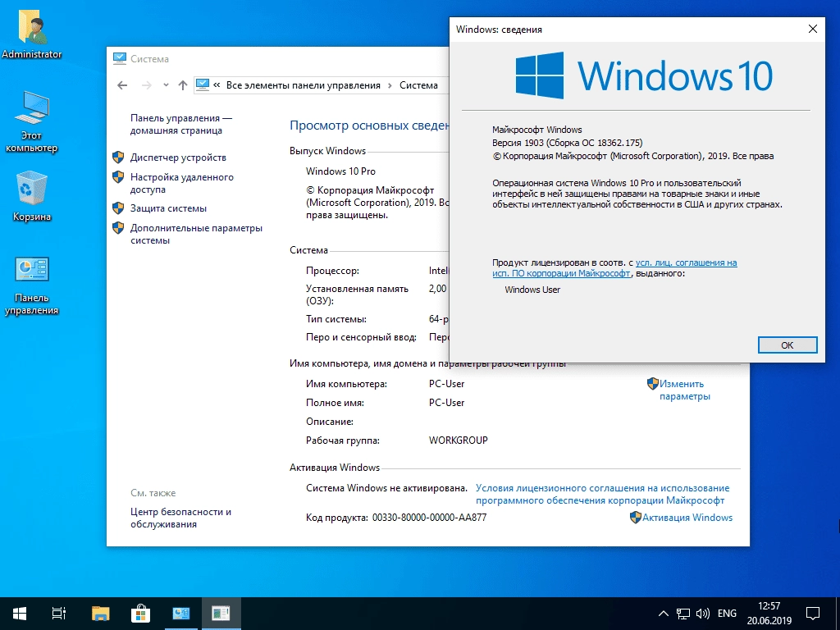Click OK in Windows: сведения dialog
This screenshot has height=630, width=840.
click(x=787, y=345)
